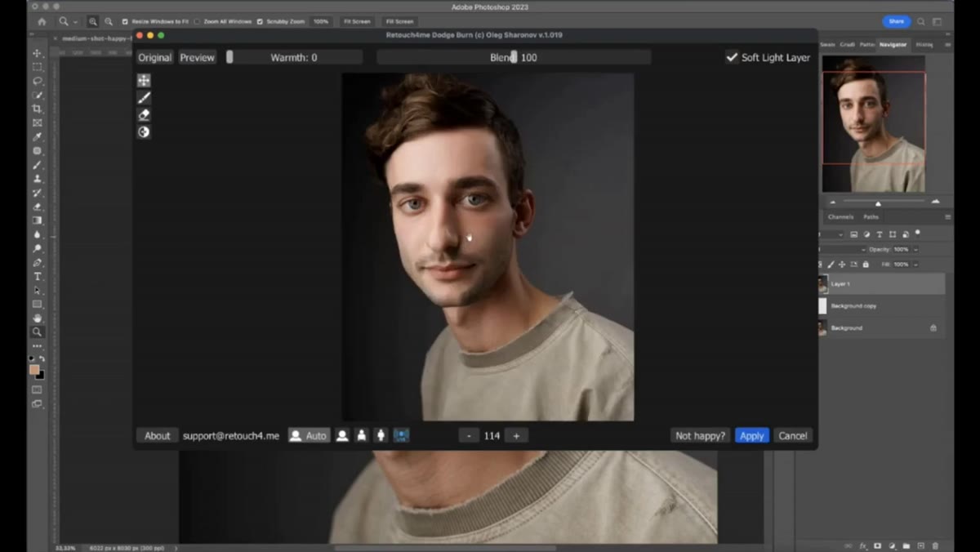Select the portrait face mode icon
The image size is (980, 552).
[342, 435]
